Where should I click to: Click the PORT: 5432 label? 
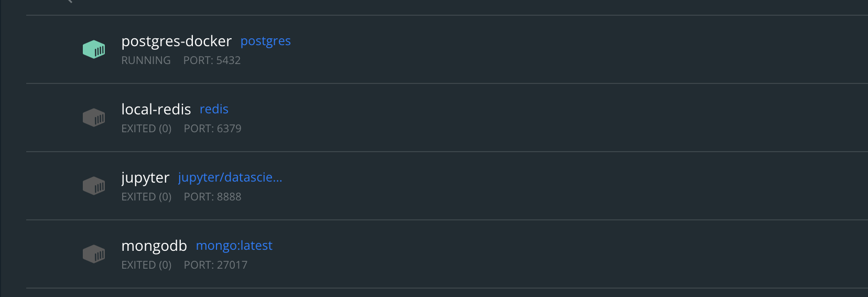212,60
